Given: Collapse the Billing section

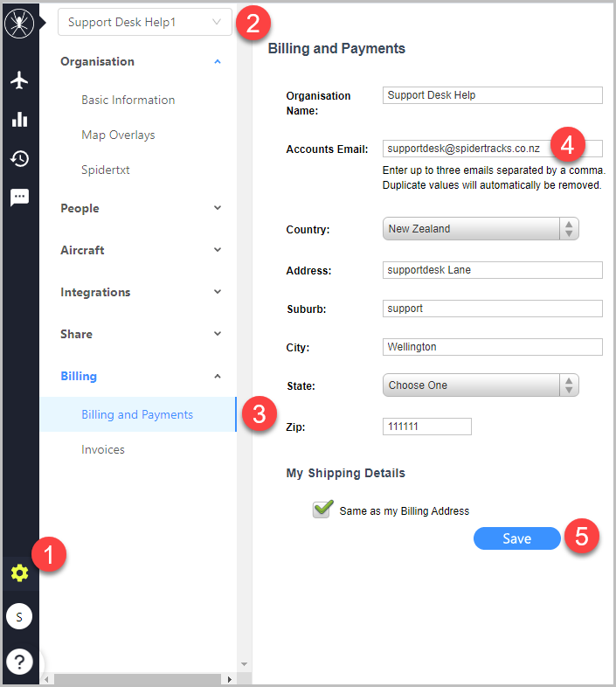Looking at the screenshot, I should (x=141, y=377).
